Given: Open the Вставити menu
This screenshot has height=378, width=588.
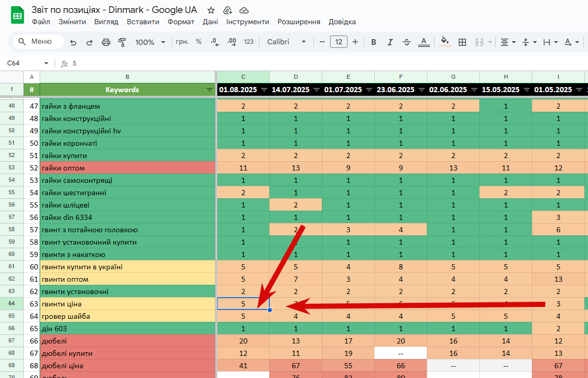Looking at the screenshot, I should pyautogui.click(x=143, y=22).
